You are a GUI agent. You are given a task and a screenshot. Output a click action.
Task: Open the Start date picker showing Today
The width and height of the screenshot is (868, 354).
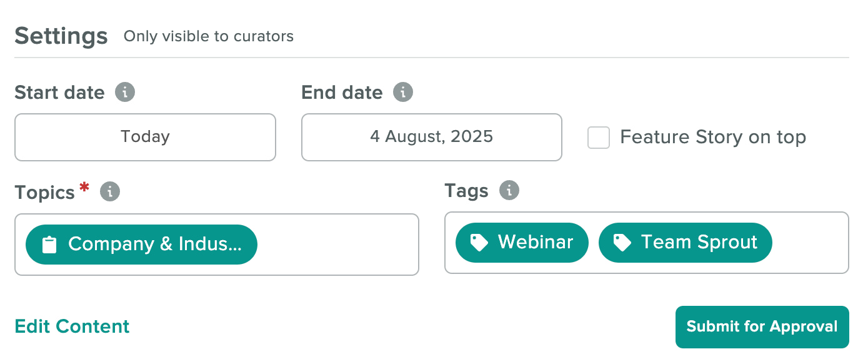(x=145, y=137)
